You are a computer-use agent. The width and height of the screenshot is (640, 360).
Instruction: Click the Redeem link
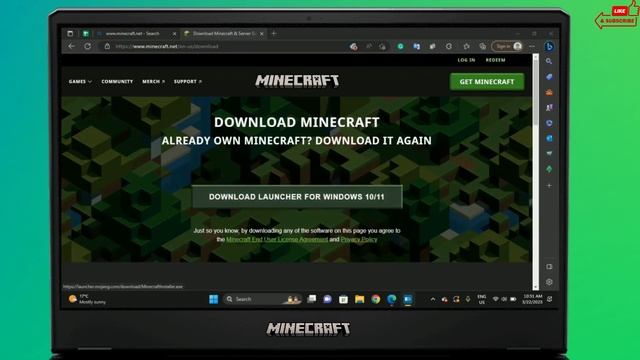[495, 60]
